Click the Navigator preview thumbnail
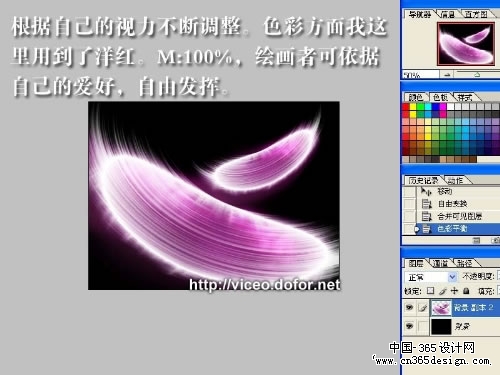This screenshot has height=375, width=500. click(466, 44)
